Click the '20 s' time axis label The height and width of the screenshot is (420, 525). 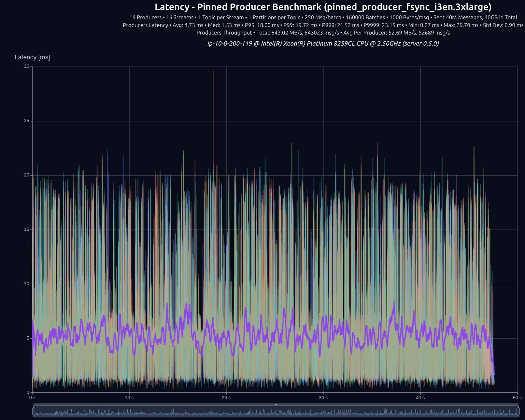[226, 398]
